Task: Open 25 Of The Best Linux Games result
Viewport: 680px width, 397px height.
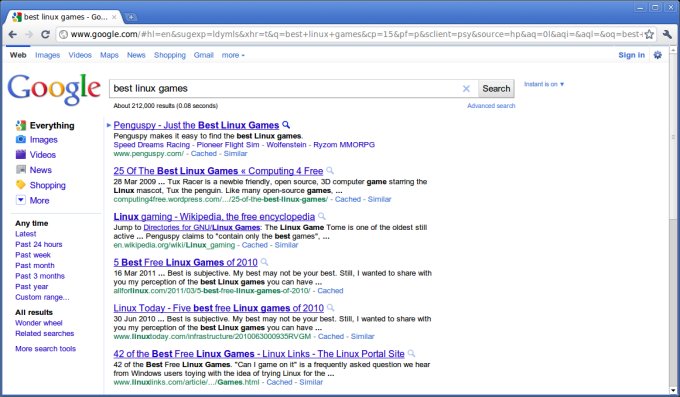Action: [x=218, y=171]
